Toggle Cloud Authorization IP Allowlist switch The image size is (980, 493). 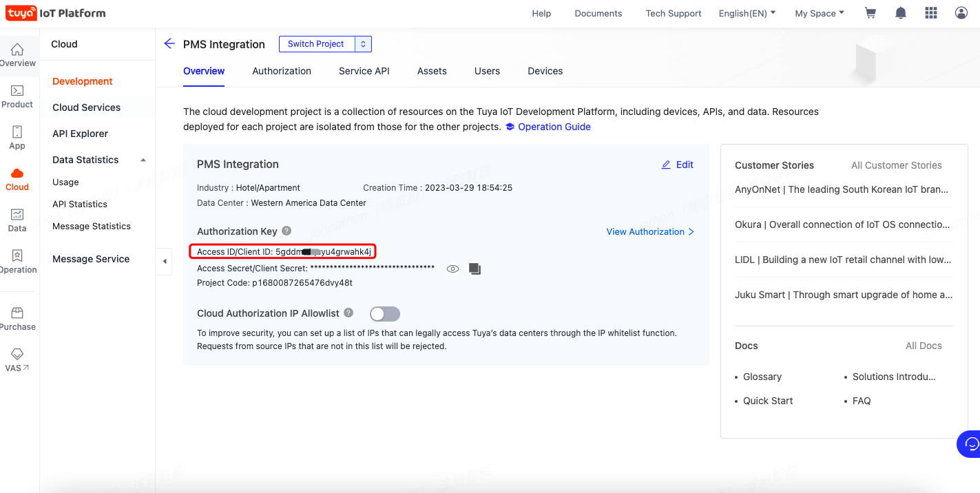click(x=385, y=314)
